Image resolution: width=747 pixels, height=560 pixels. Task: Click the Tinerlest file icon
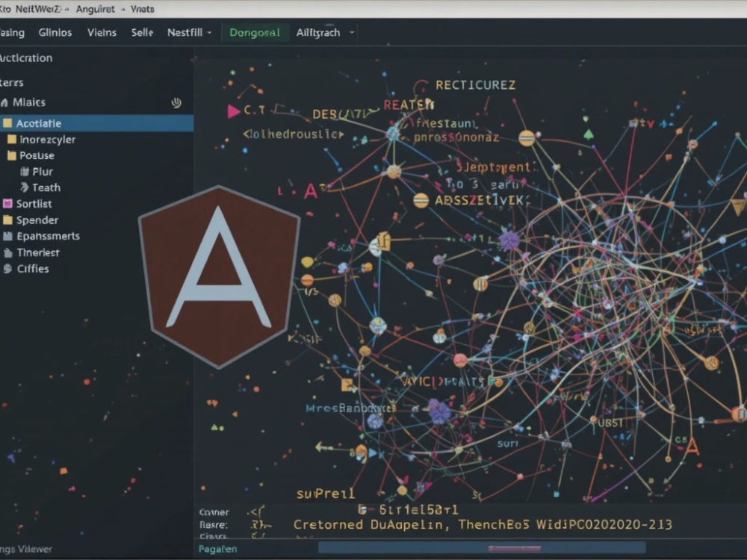tap(7, 252)
